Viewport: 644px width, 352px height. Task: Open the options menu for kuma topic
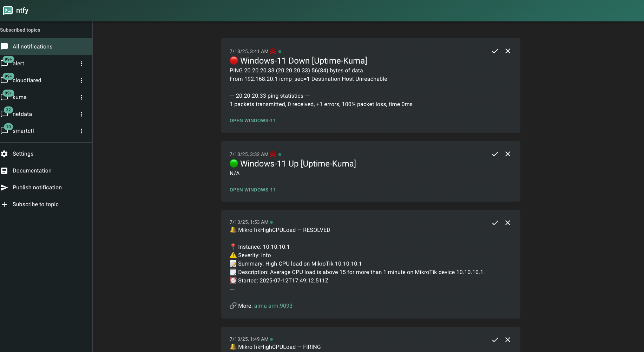click(81, 97)
